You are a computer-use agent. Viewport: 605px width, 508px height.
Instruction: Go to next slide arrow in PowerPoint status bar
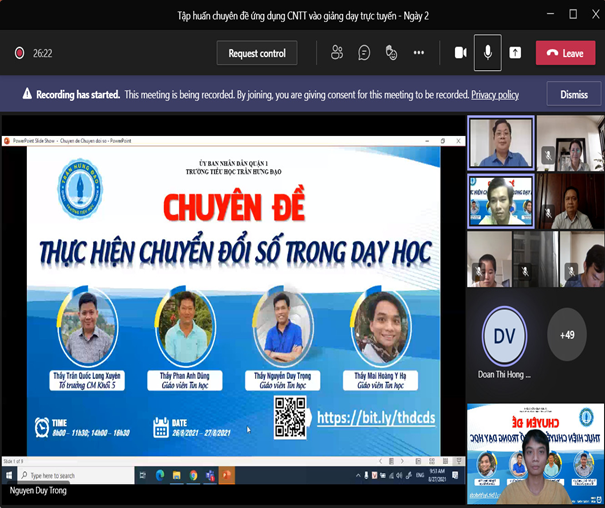point(402,461)
